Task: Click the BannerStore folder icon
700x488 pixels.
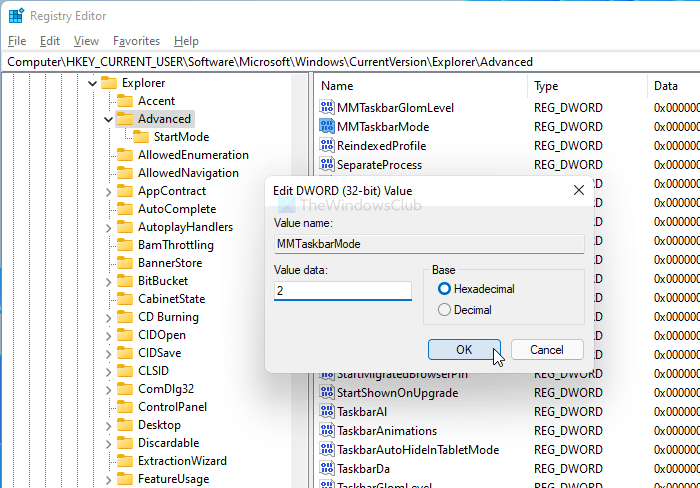Action: tap(125, 263)
